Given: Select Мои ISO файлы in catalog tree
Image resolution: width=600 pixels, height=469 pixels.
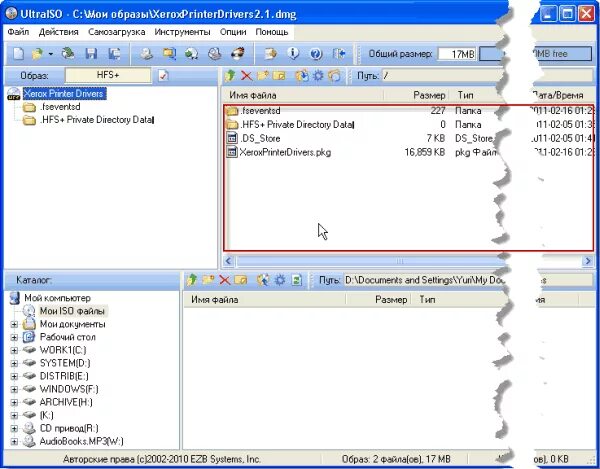Looking at the screenshot, I should click(72, 311).
